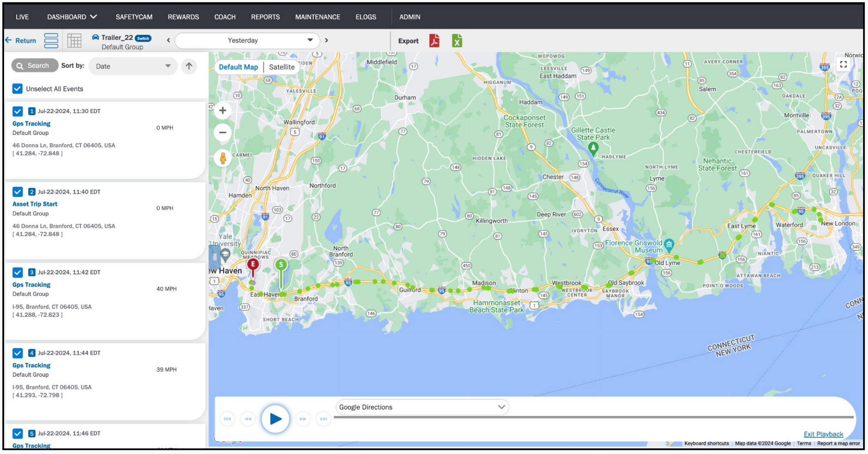Fast forward the route playback
Screen dimensions: 868x454
pyautogui.click(x=303, y=419)
